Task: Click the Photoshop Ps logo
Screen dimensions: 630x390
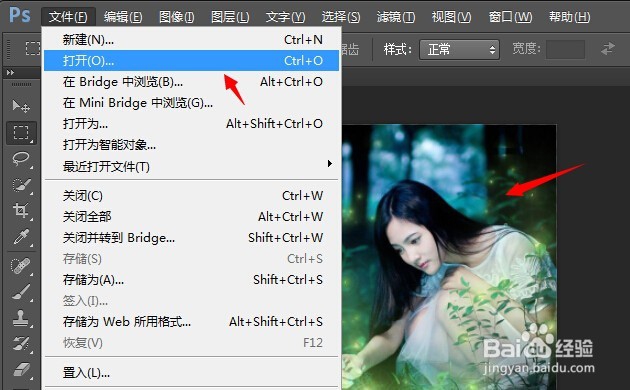Action: point(20,15)
